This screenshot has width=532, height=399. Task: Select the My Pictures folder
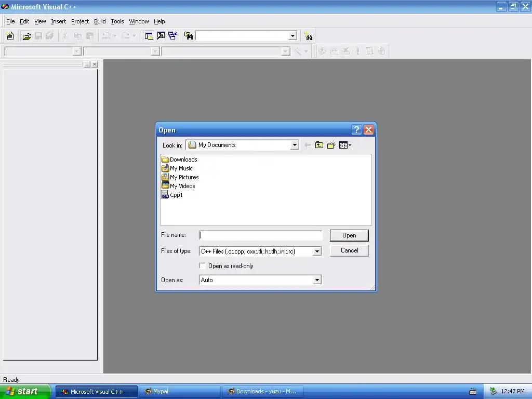(x=180, y=177)
